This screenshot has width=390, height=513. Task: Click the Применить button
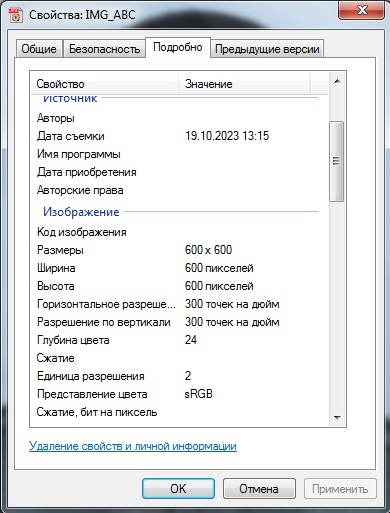(x=340, y=489)
